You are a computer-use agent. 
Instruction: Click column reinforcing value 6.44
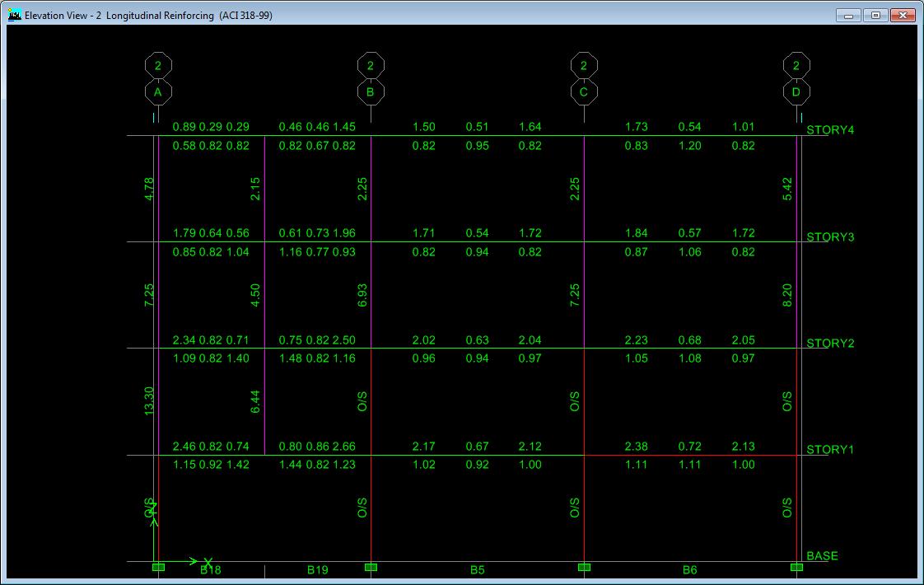tap(255, 401)
